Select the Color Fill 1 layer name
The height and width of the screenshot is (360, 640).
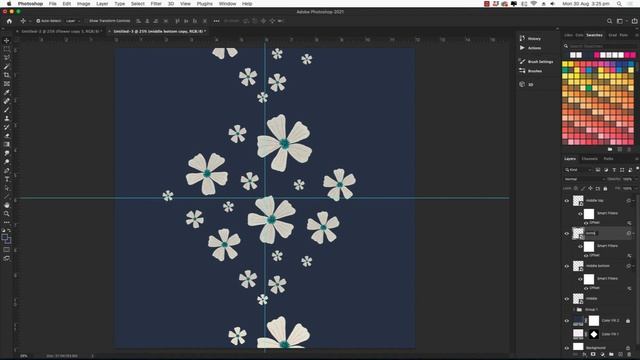pyautogui.click(x=610, y=334)
